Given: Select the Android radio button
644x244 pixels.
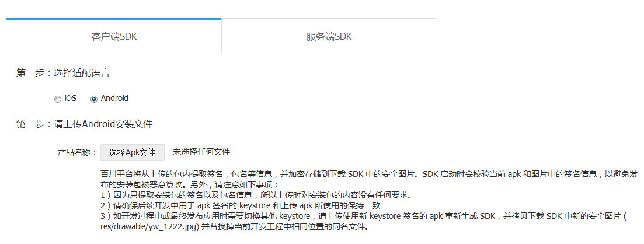Looking at the screenshot, I should (x=94, y=99).
